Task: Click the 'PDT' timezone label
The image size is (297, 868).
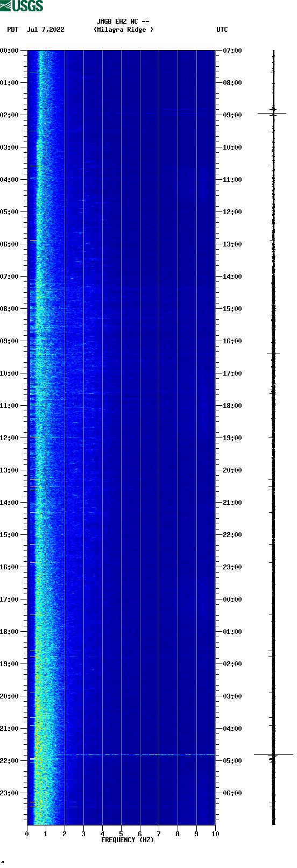Action: (13, 30)
